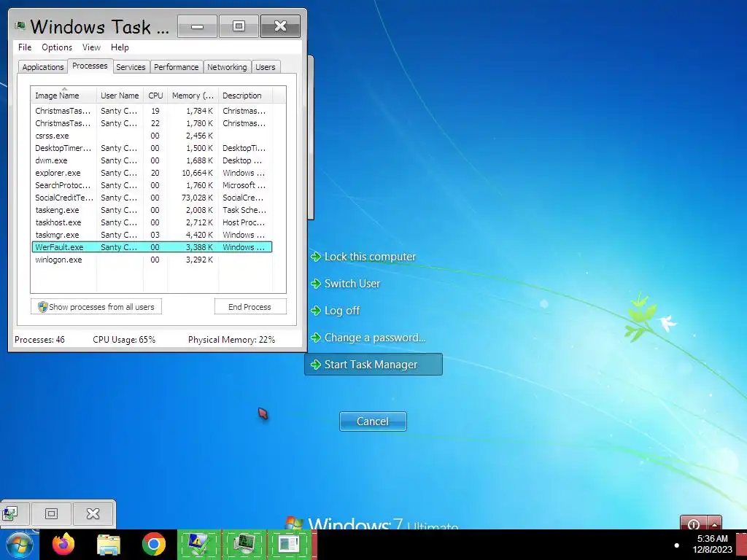Select the csrss.exe process row
The image size is (747, 560).
152,136
